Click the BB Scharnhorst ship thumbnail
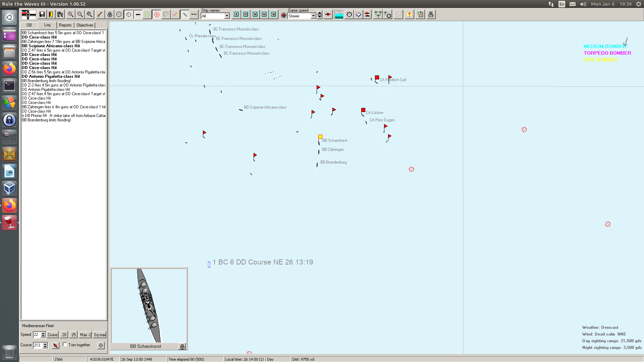The height and width of the screenshot is (362, 644). pyautogui.click(x=149, y=305)
